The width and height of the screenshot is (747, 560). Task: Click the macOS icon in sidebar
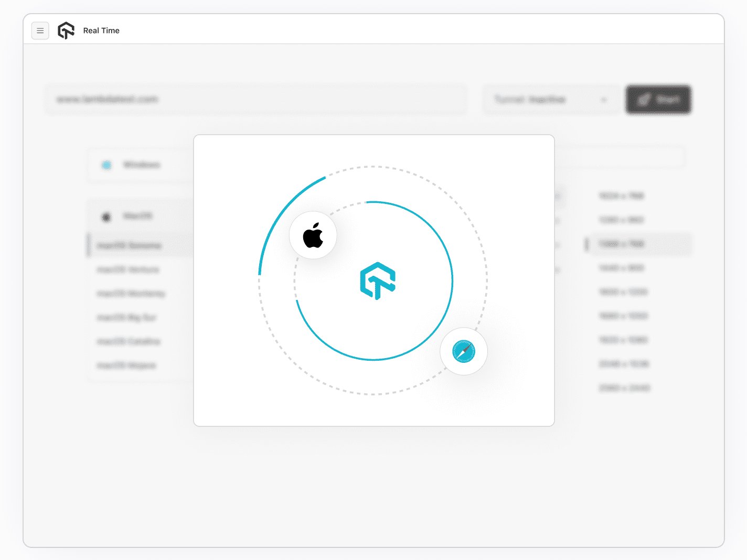[x=106, y=217]
